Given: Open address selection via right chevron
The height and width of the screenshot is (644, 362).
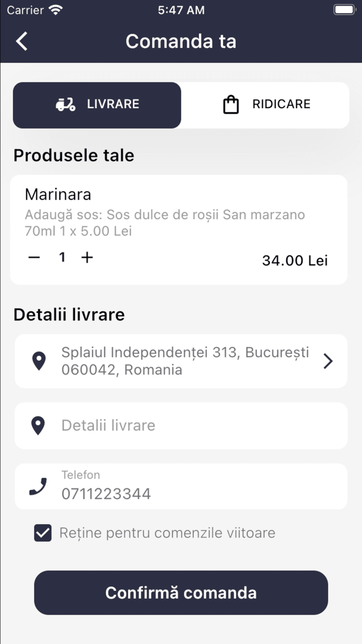Looking at the screenshot, I should tap(328, 361).
